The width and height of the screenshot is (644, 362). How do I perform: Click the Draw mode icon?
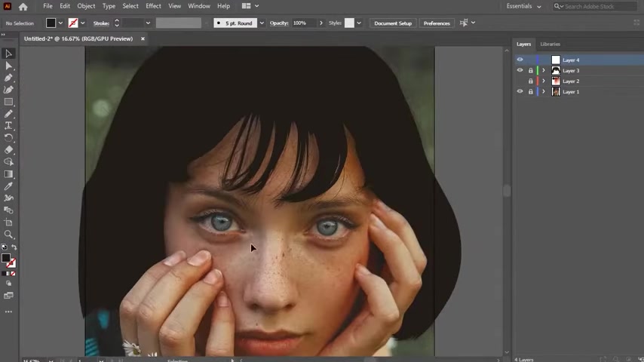click(x=8, y=284)
